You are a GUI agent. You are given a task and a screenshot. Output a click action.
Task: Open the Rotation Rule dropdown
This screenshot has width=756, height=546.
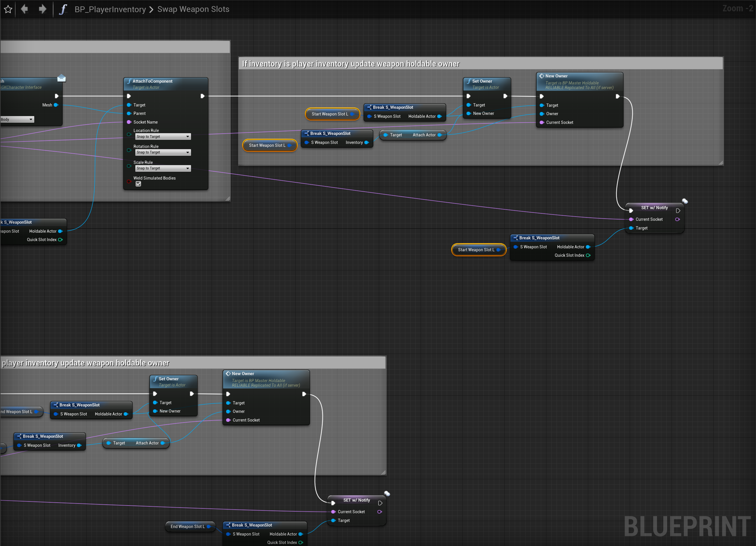coord(163,152)
